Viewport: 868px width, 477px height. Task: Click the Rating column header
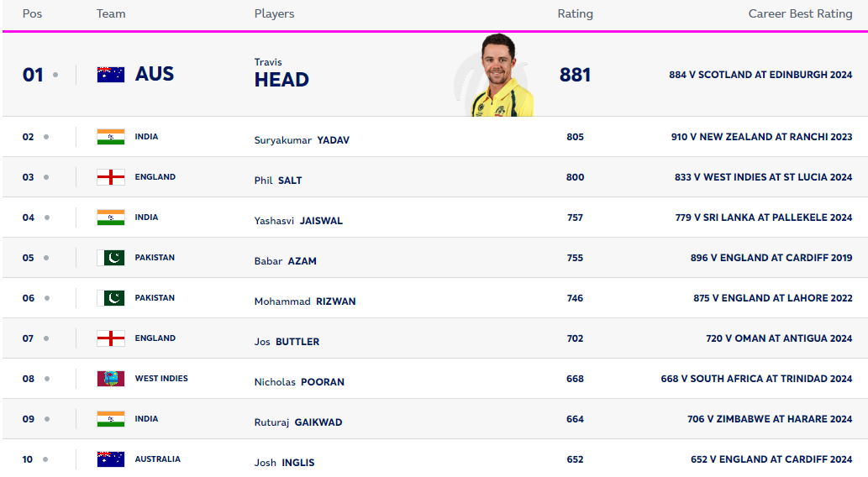coord(575,14)
